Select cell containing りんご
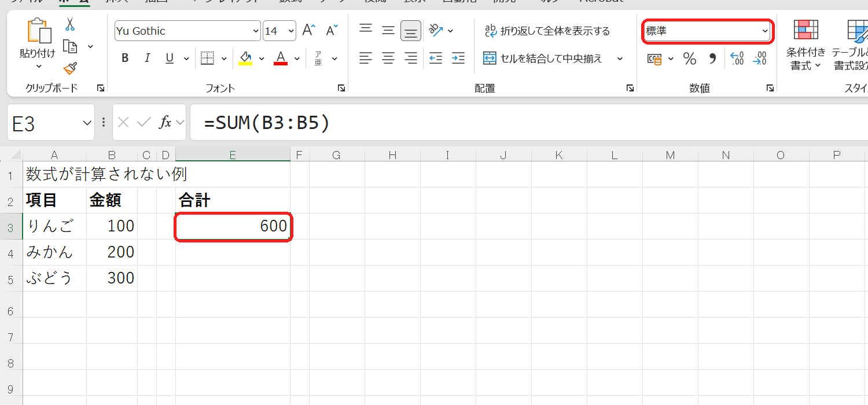Screen dimensions: 868x405 (55, 226)
